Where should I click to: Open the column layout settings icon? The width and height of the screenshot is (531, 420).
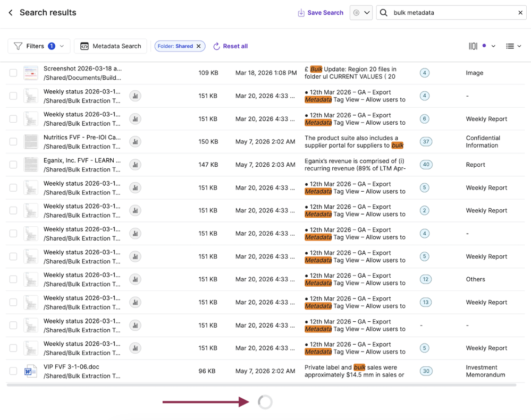[473, 46]
